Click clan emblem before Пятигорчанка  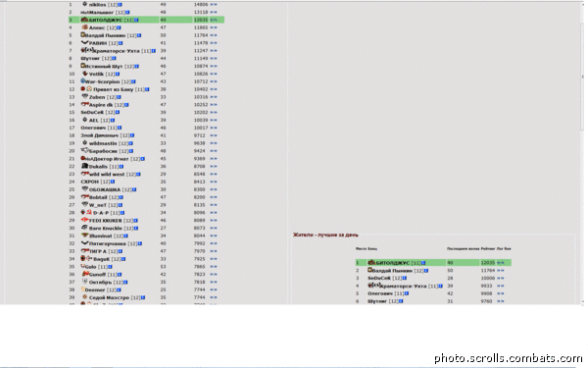point(84,243)
